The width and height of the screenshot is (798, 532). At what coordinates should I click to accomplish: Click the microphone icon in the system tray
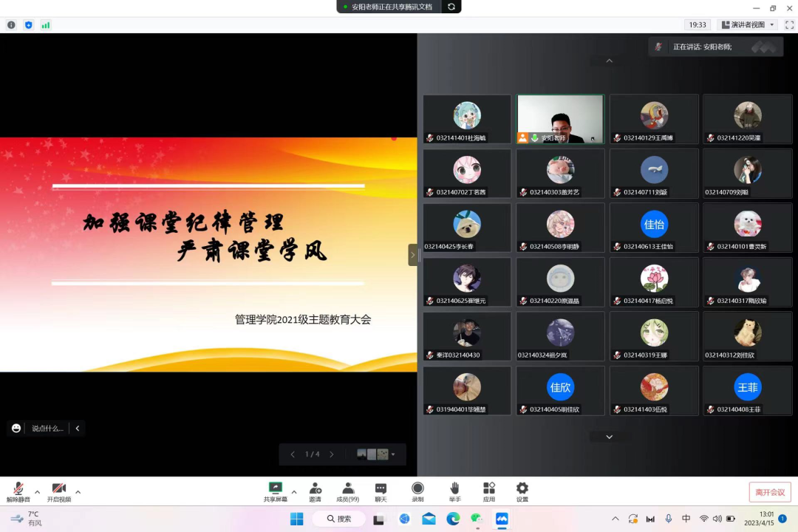click(x=668, y=519)
